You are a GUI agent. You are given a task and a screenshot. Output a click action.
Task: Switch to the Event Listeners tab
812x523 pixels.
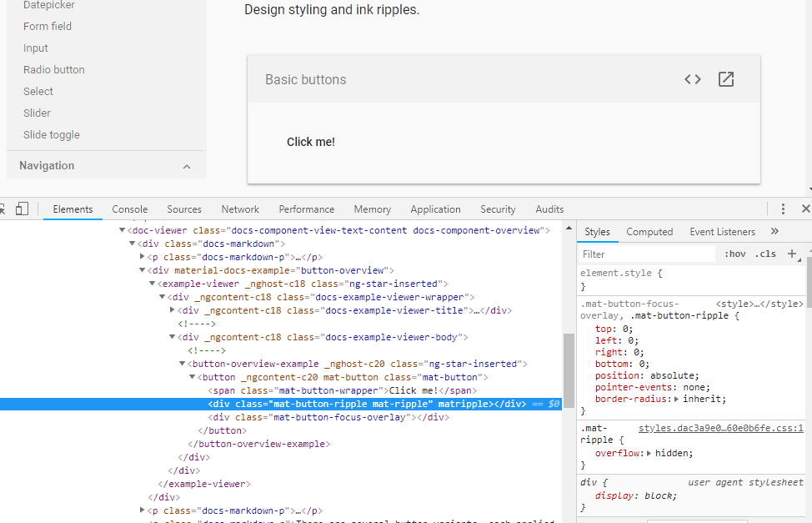click(722, 231)
